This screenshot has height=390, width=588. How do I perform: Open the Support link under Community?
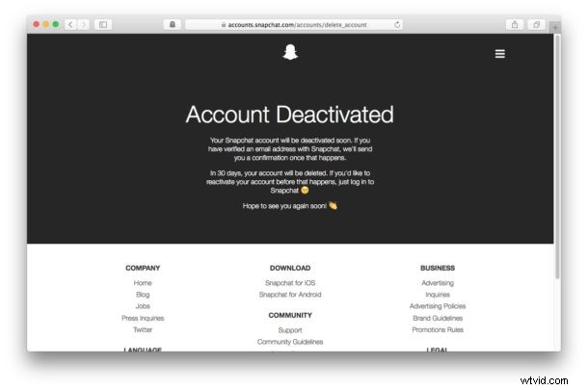coord(290,330)
